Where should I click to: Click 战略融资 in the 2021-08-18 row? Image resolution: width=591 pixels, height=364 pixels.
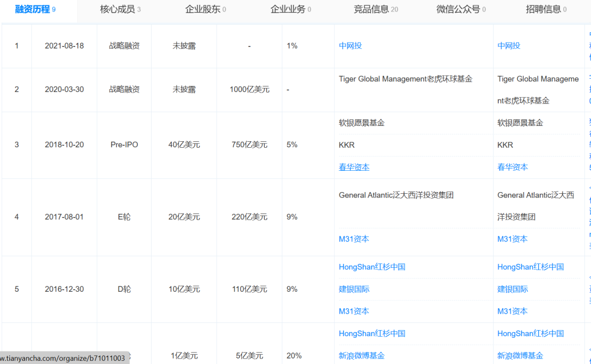(124, 45)
